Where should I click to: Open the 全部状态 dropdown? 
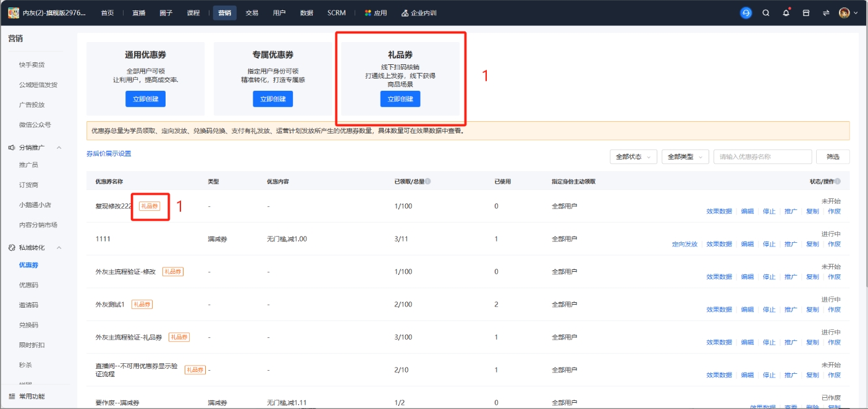pyautogui.click(x=633, y=156)
